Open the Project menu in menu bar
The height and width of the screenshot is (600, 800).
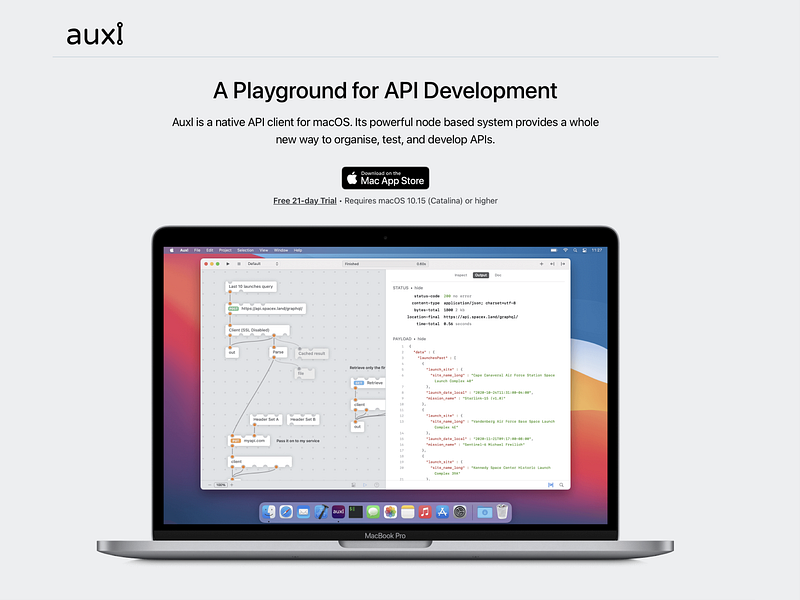coord(225,249)
